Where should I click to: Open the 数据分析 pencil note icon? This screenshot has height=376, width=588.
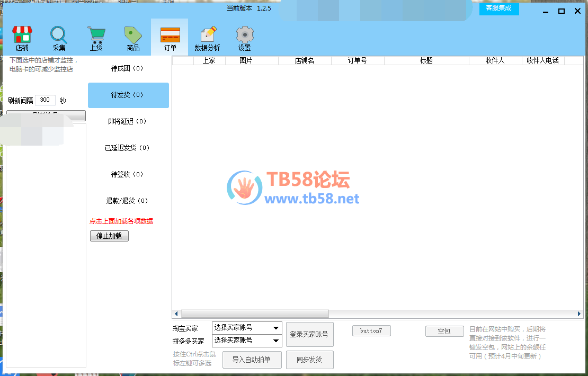pos(207,38)
